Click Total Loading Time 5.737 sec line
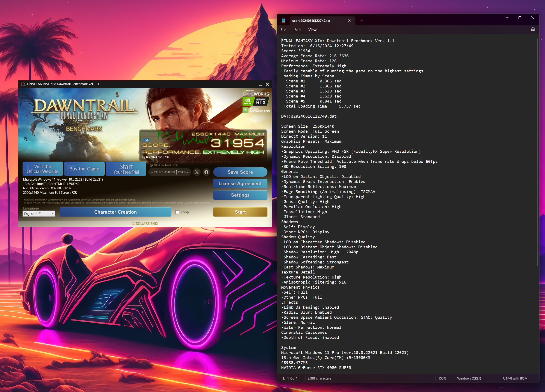 322,106
